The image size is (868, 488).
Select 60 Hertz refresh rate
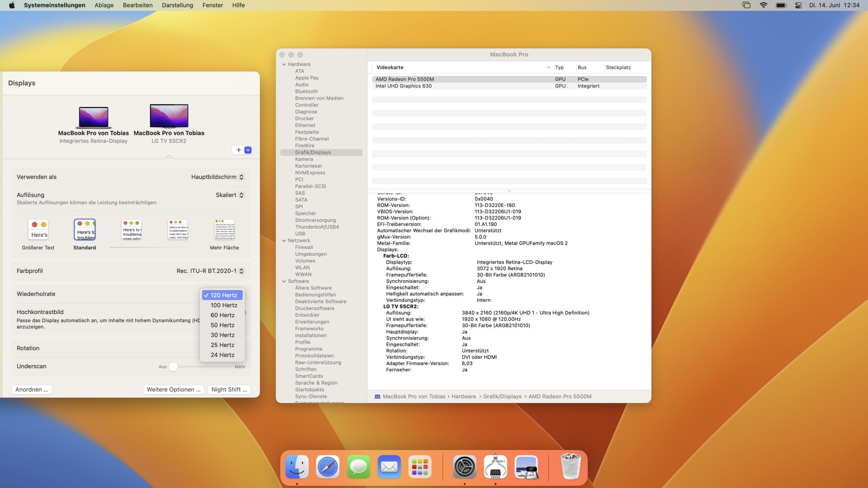[223, 315]
